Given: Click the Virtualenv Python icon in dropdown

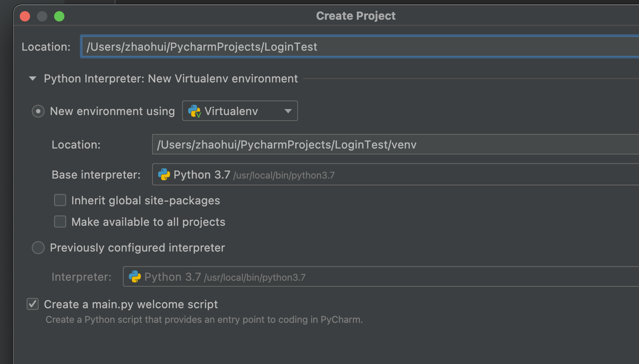Looking at the screenshot, I should coord(195,111).
